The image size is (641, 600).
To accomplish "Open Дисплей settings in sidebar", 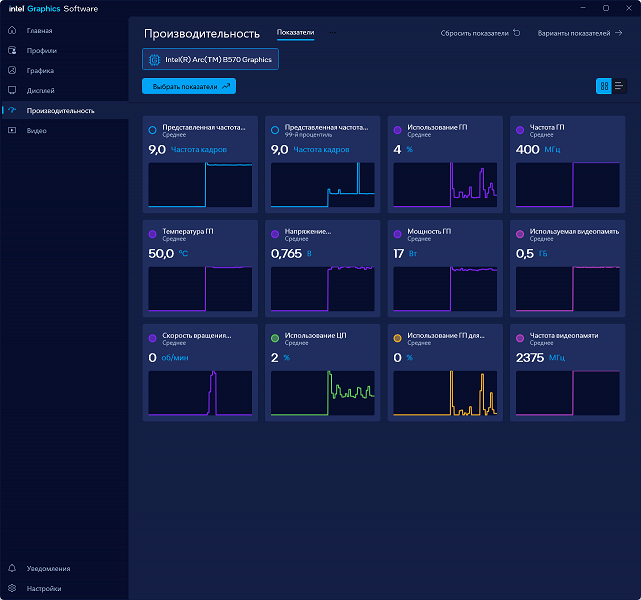I will pos(41,90).
